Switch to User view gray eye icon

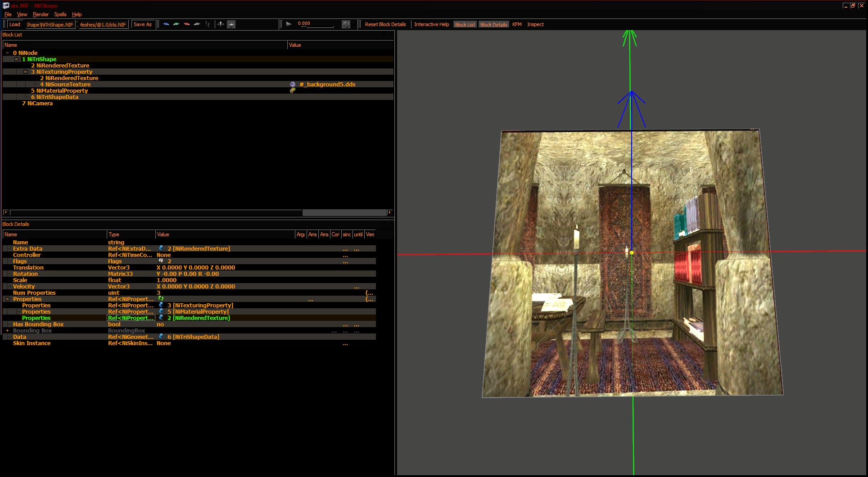[197, 24]
